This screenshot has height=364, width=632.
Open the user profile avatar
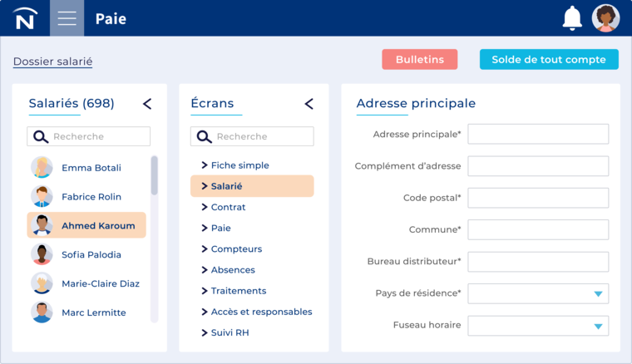tap(605, 18)
